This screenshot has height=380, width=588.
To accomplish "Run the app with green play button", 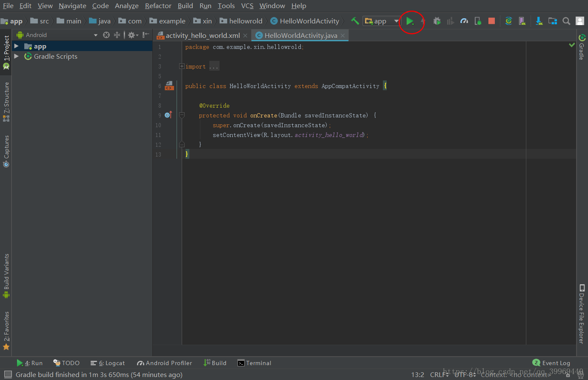I will pyautogui.click(x=410, y=21).
